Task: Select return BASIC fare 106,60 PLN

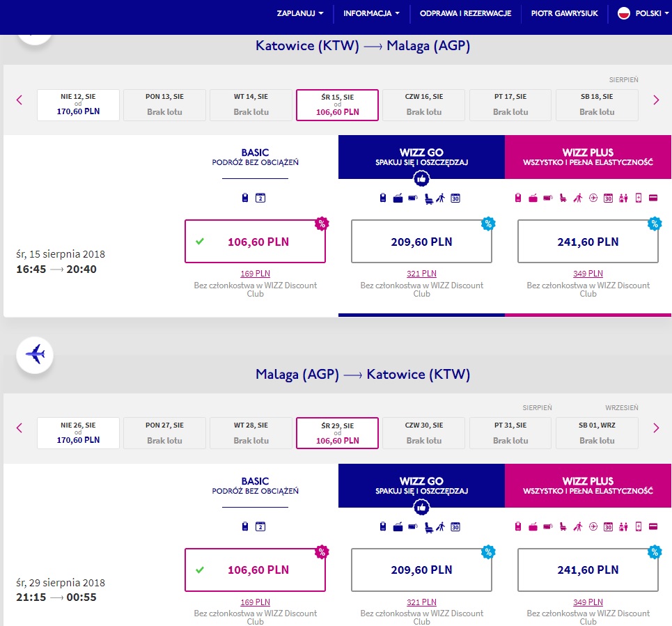Action: point(255,570)
